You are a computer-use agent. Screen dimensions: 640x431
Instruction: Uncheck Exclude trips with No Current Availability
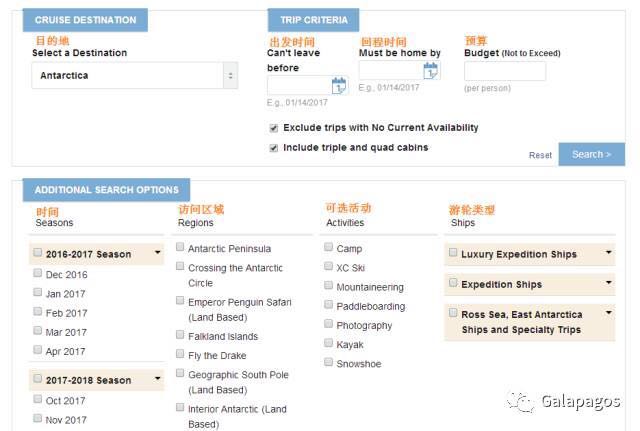(x=273, y=128)
